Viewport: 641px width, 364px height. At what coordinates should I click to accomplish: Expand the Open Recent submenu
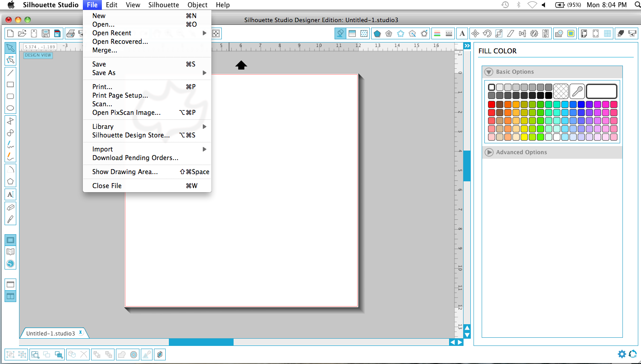pyautogui.click(x=147, y=33)
